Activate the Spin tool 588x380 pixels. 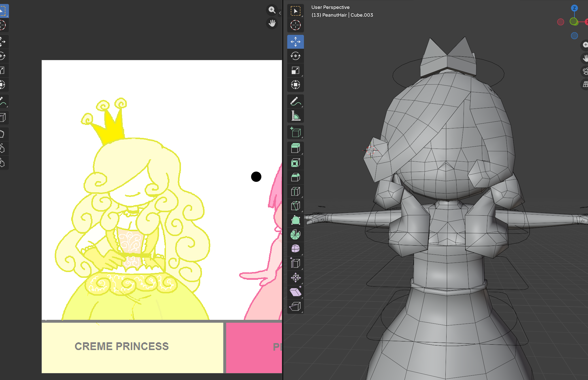(x=295, y=235)
